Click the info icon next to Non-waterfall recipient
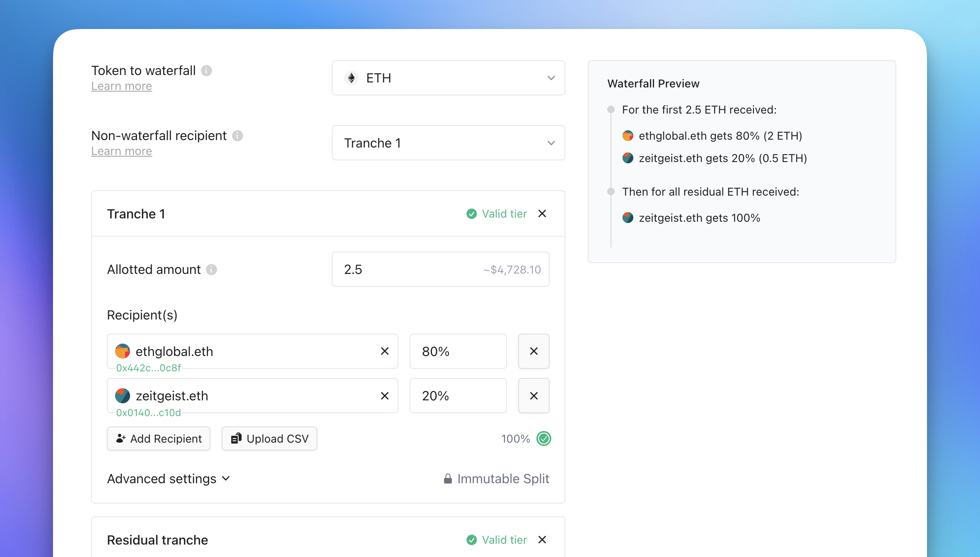Image resolution: width=980 pixels, height=557 pixels. tap(237, 136)
